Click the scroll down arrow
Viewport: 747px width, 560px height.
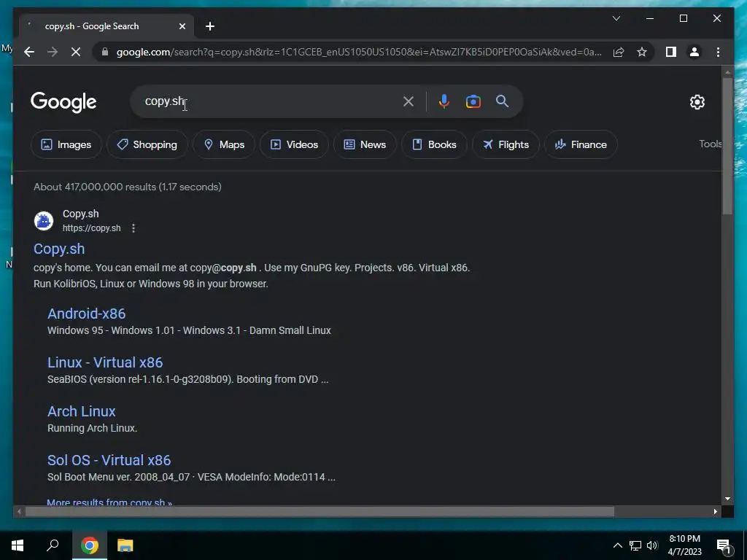pyautogui.click(x=727, y=499)
